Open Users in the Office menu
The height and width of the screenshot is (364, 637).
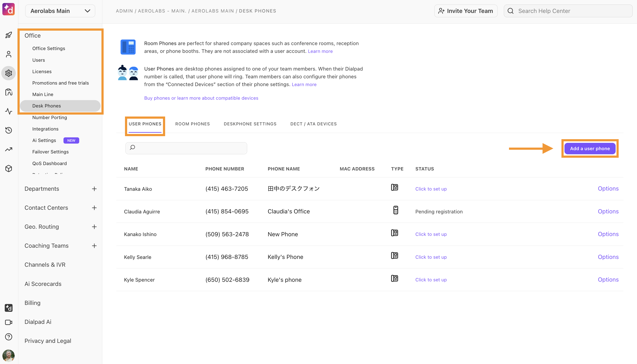click(x=38, y=60)
